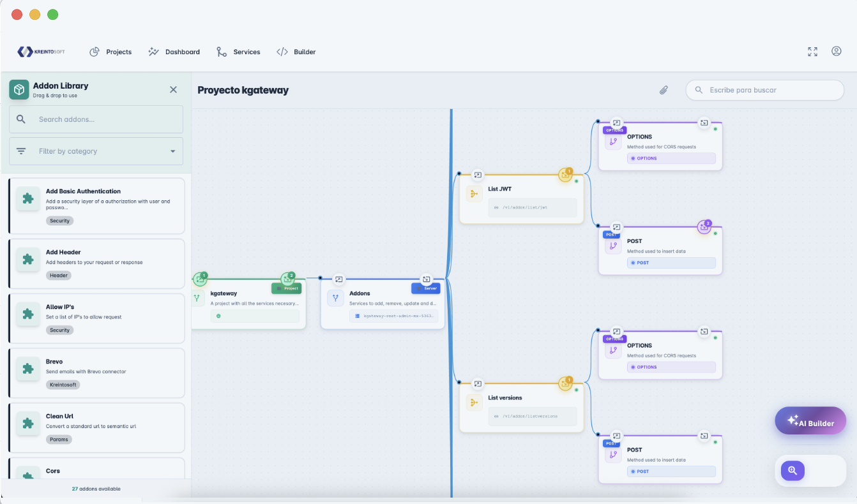The height and width of the screenshot is (504, 857).
Task: Open the Services section
Action: [239, 52]
